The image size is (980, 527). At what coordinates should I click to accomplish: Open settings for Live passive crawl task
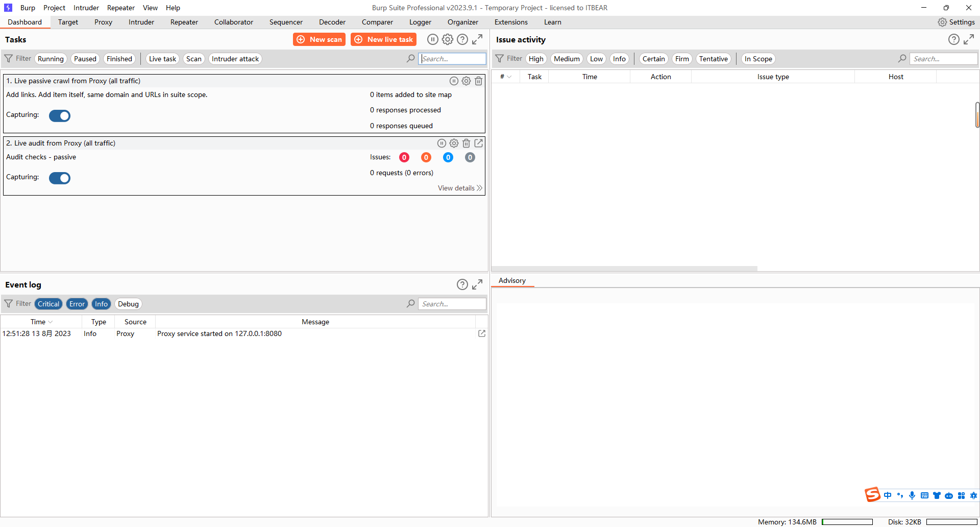coord(466,81)
